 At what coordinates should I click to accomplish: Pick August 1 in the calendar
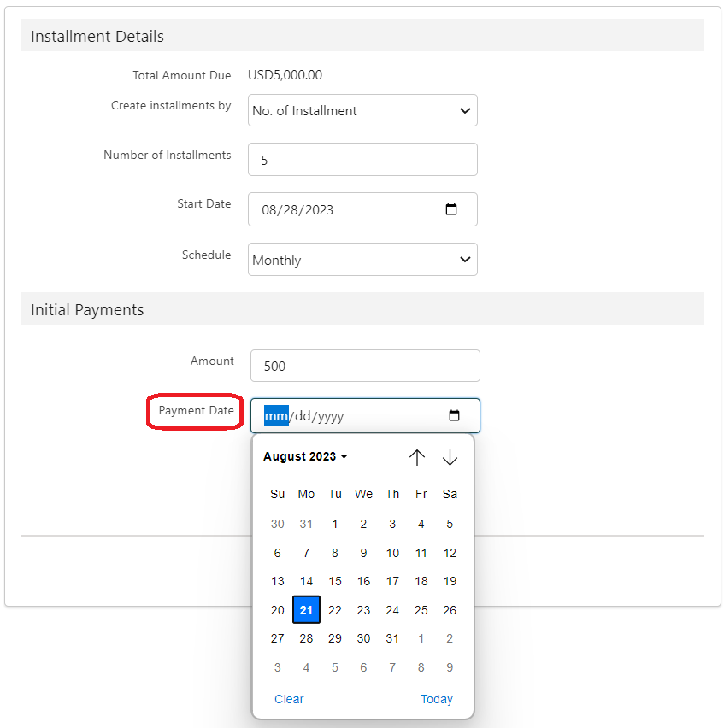coord(335,524)
